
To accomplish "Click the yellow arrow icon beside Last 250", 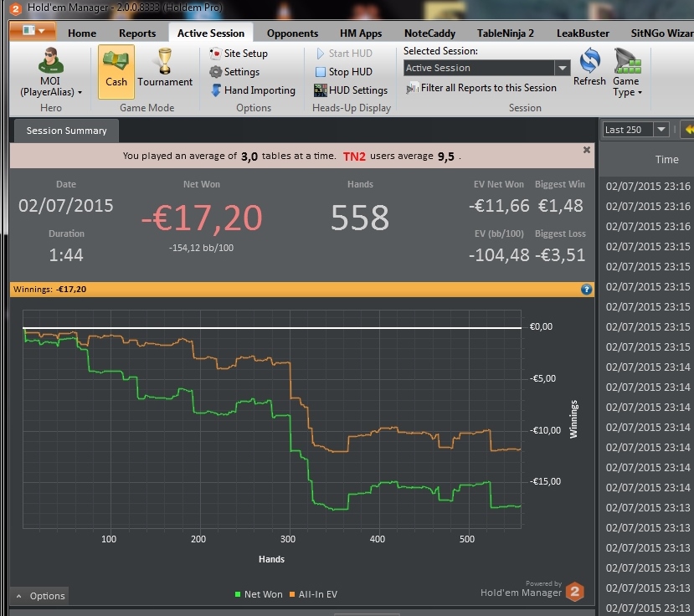I will coord(689,130).
